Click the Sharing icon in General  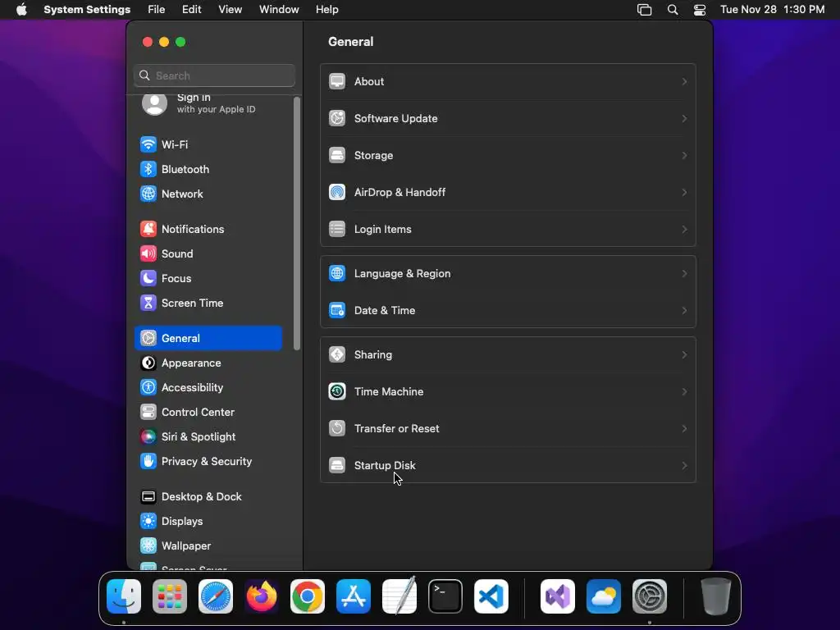[337, 355]
